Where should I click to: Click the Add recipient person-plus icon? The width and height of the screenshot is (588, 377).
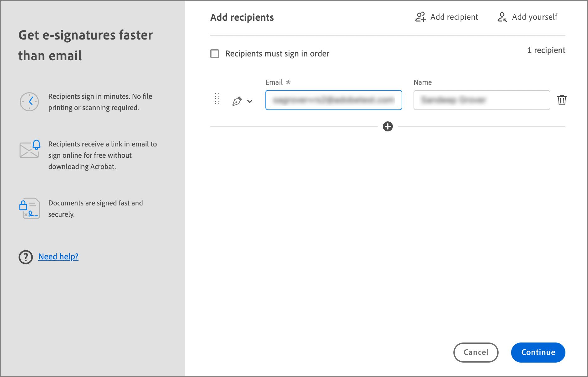[420, 17]
